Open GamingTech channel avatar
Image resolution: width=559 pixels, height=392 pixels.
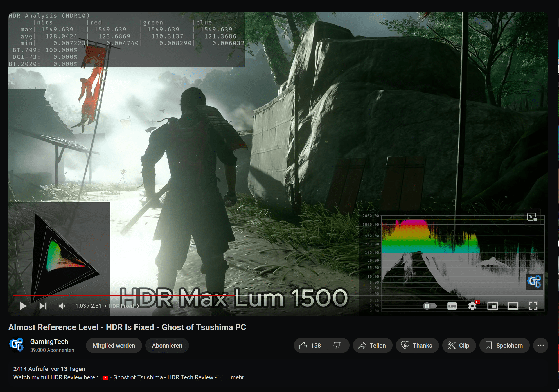tap(17, 345)
